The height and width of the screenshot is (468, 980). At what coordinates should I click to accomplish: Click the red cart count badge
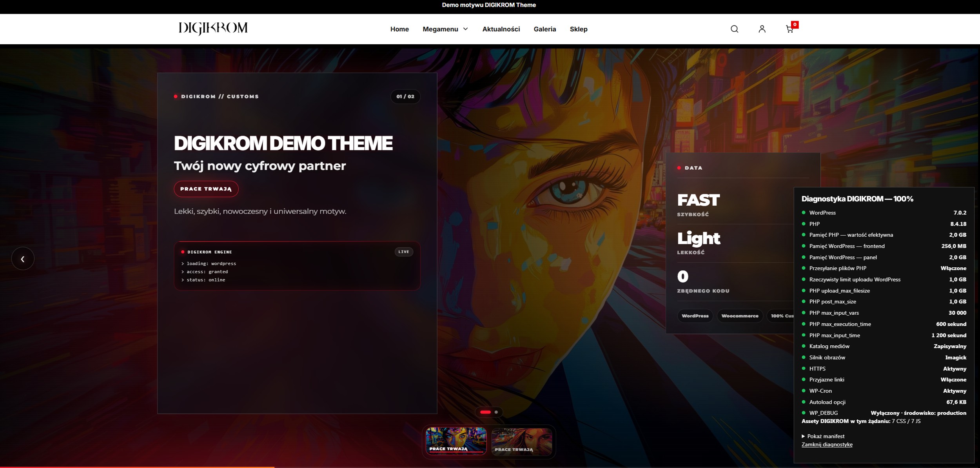pyautogui.click(x=795, y=25)
